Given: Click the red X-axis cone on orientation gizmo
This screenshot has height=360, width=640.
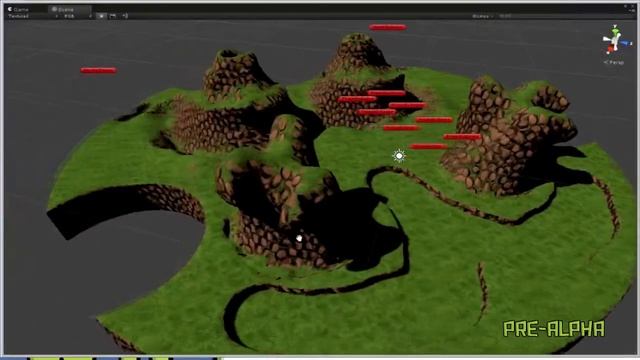Looking at the screenshot, I should click(610, 49).
